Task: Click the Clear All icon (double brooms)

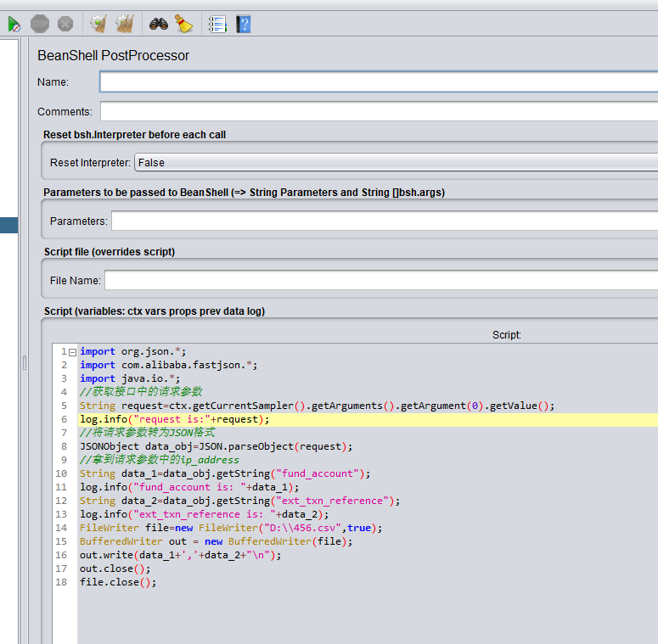Action: coord(124,25)
